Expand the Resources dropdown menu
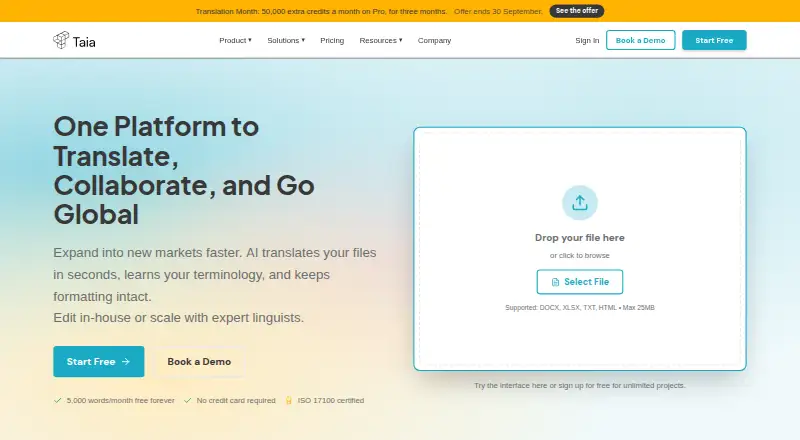This screenshot has width=800, height=440. click(x=381, y=40)
